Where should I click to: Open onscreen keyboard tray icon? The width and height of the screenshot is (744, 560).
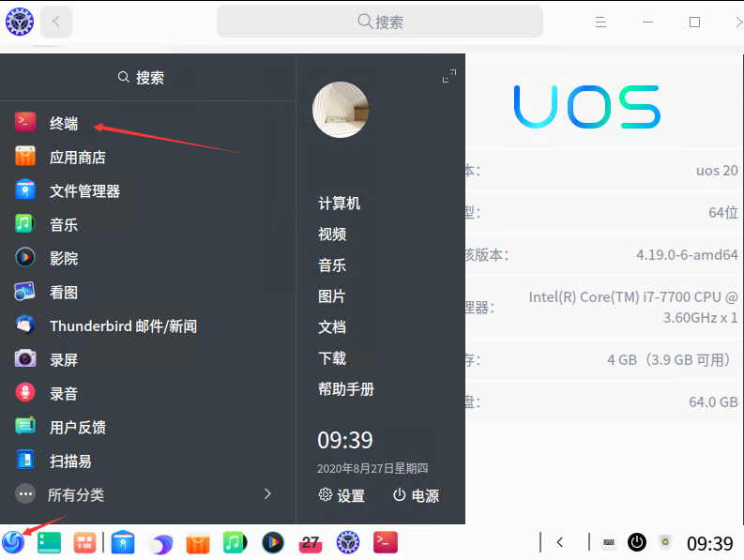[x=609, y=542]
